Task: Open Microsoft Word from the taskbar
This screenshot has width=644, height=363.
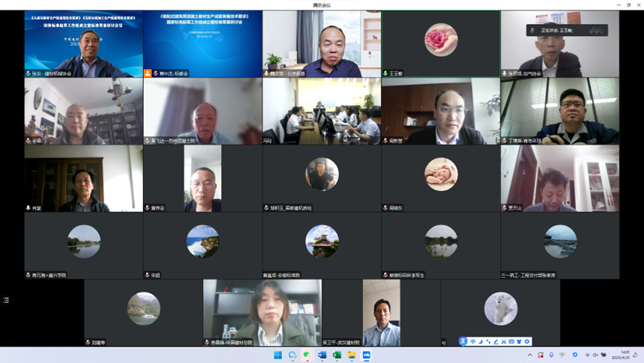Action: (x=322, y=356)
